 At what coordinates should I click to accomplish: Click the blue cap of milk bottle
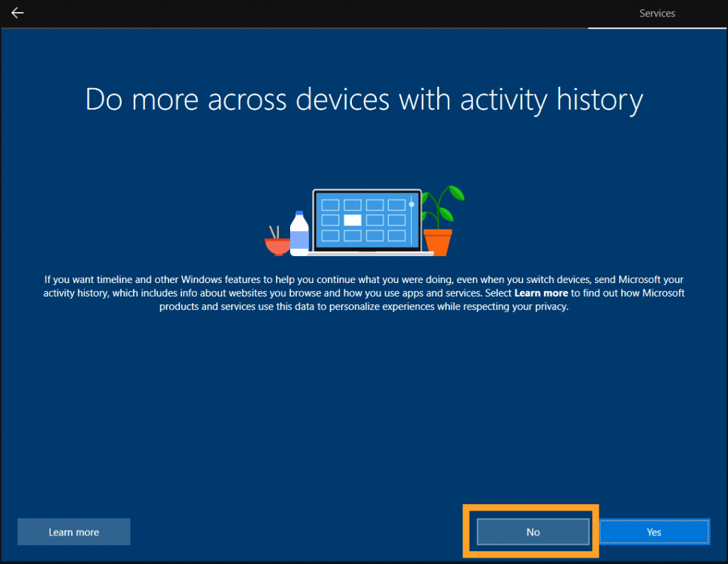(x=299, y=214)
